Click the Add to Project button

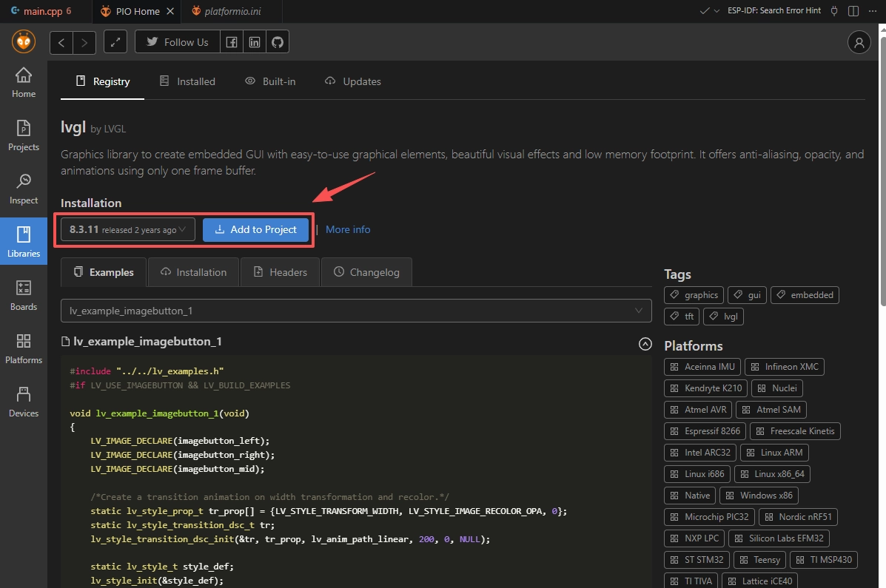pos(255,230)
